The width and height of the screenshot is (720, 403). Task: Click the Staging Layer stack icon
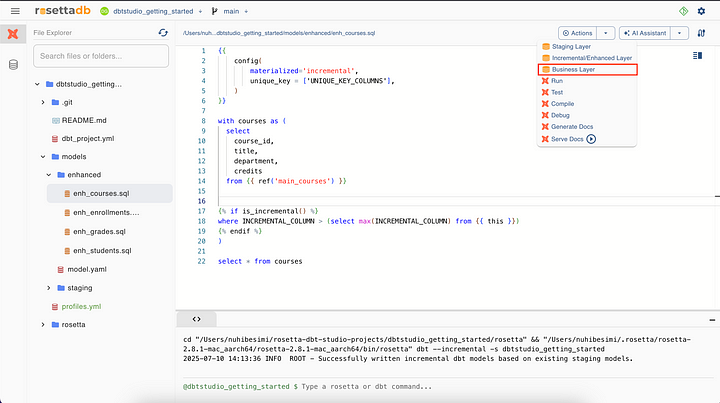(546, 46)
